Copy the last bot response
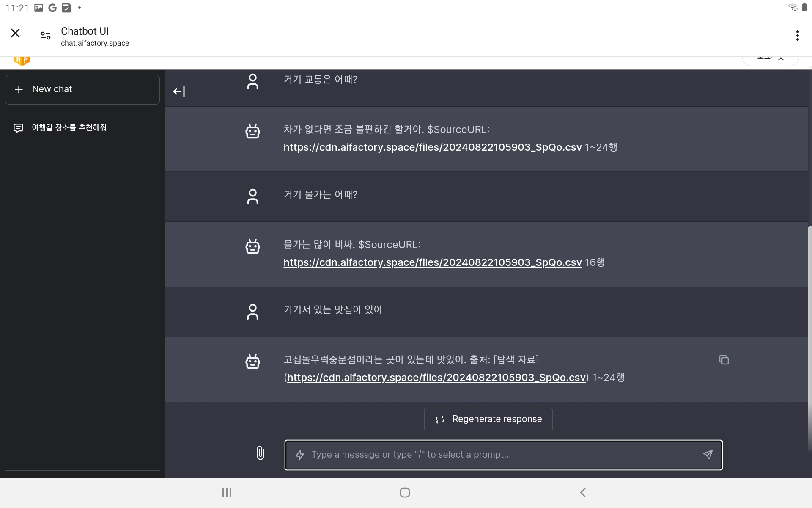 724,360
